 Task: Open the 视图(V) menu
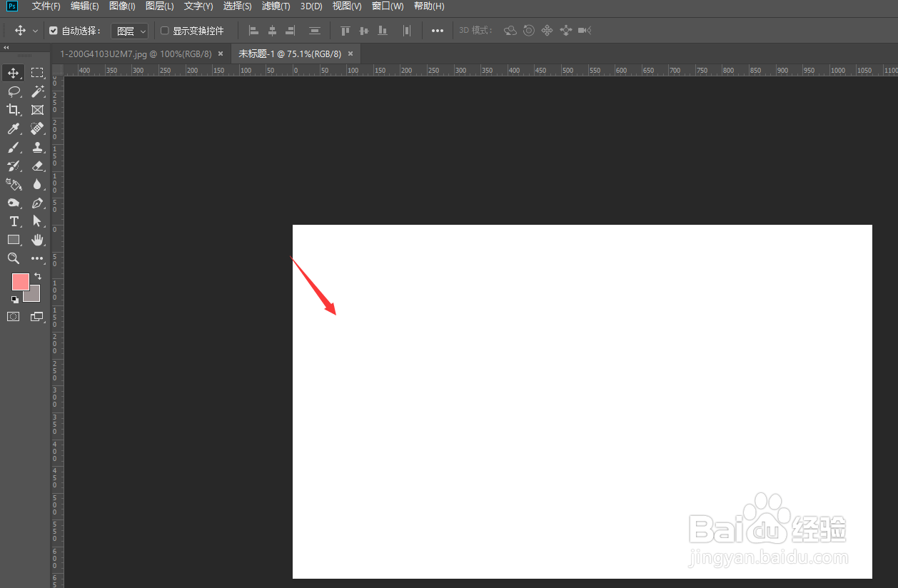tap(347, 6)
